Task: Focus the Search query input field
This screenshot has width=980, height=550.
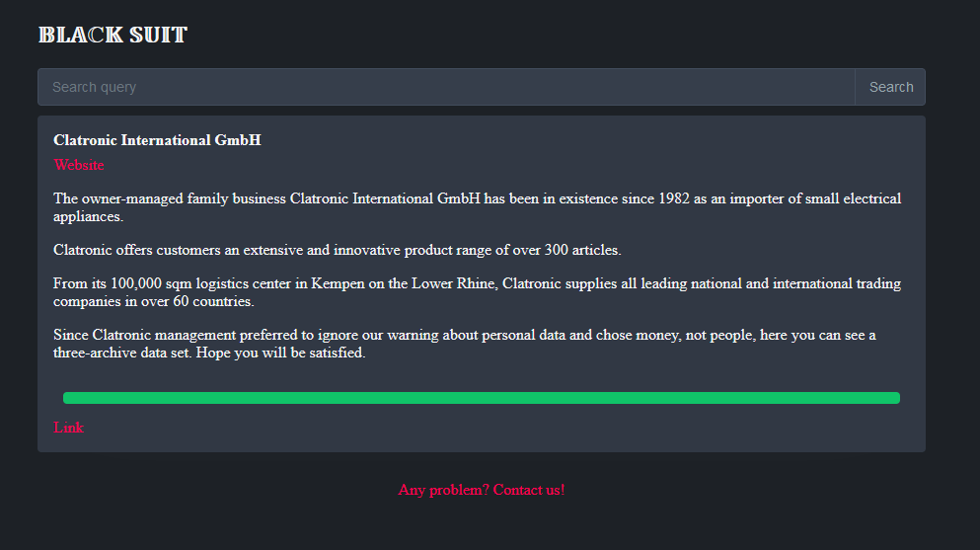Action: tap(446, 87)
